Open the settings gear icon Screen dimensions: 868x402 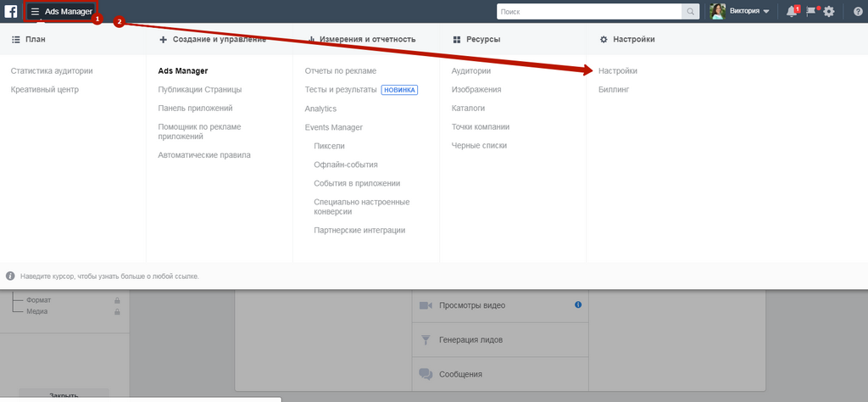point(828,12)
